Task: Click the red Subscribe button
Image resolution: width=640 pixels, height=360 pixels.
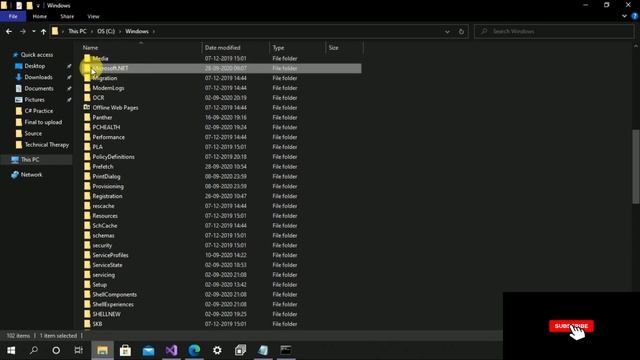Action: [571, 326]
